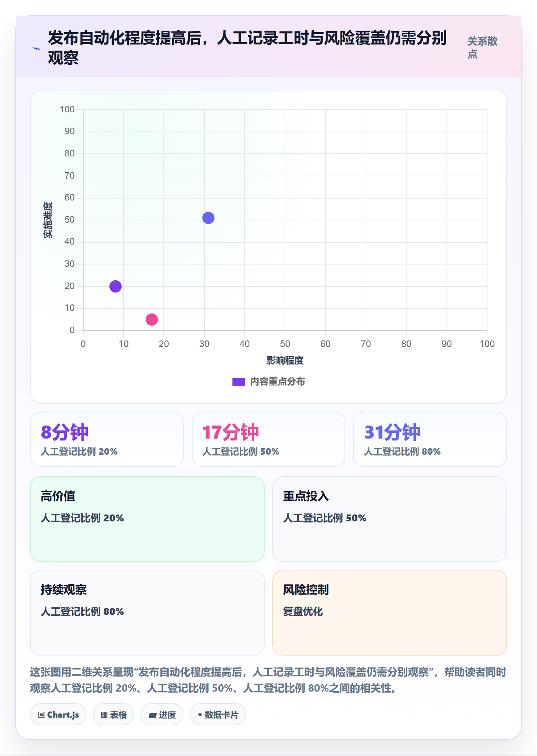The image size is (537, 756).
Task: Click 人工登记比例 20% under 8分钟
Action: coord(79,452)
